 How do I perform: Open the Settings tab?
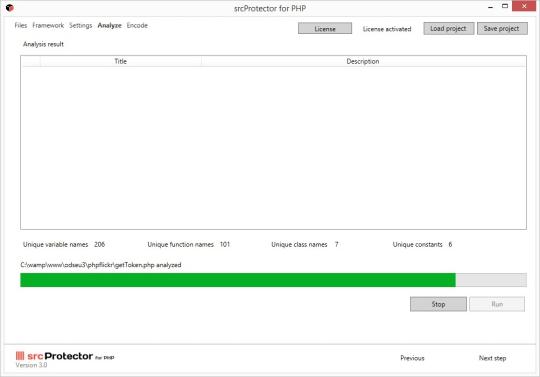click(81, 25)
